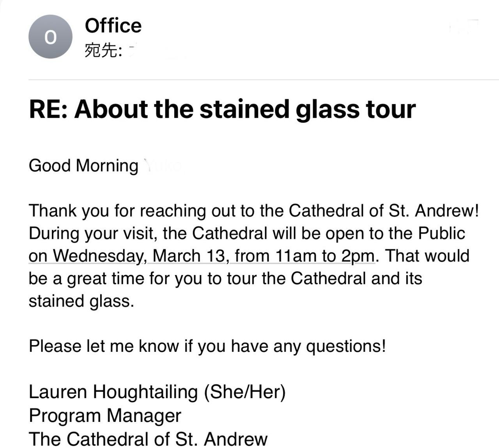The height and width of the screenshot is (448, 499).
Task: Open the underlined "Wednesday" date link
Action: pos(99,256)
